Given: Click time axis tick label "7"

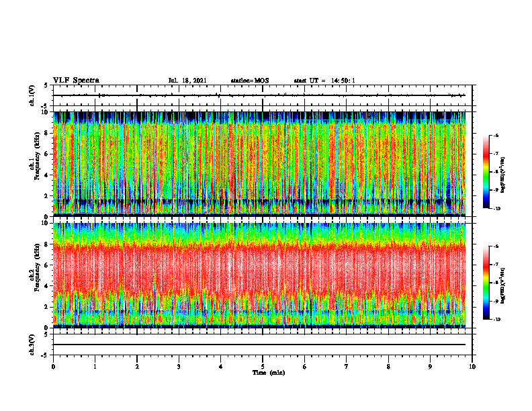Looking at the screenshot, I should [347, 367].
